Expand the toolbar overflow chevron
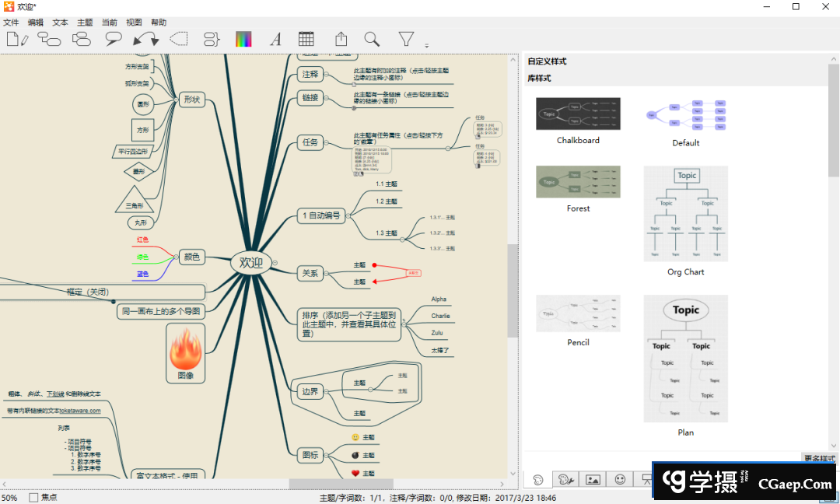This screenshot has height=504, width=840. pos(425,45)
